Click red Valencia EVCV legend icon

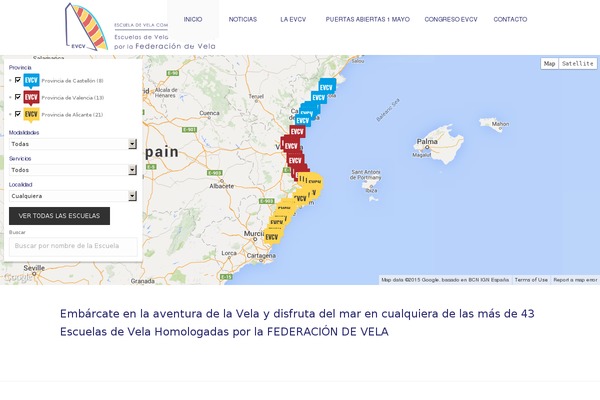pyautogui.click(x=31, y=98)
